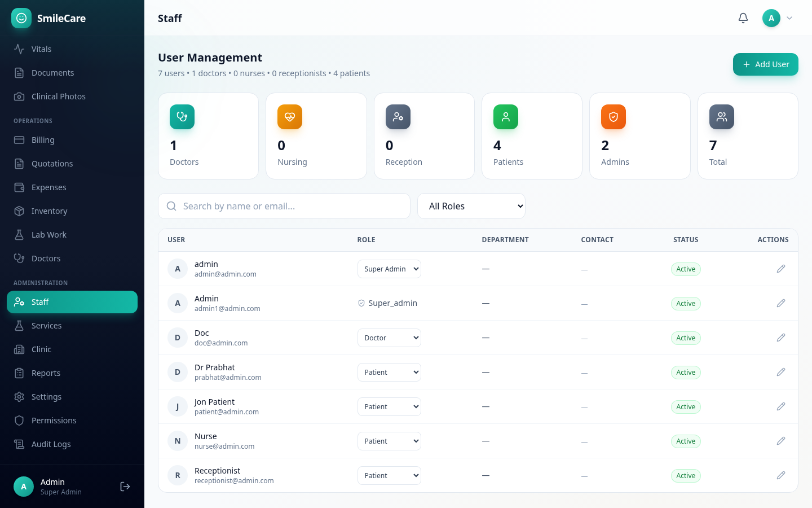The image size is (812, 508).
Task: Open the All Roles filter dropdown
Action: point(471,206)
